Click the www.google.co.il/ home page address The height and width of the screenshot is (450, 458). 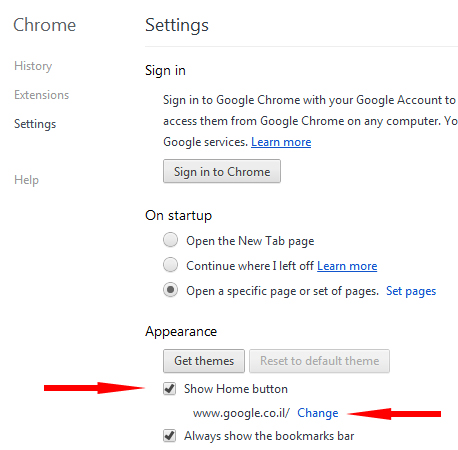(x=241, y=413)
